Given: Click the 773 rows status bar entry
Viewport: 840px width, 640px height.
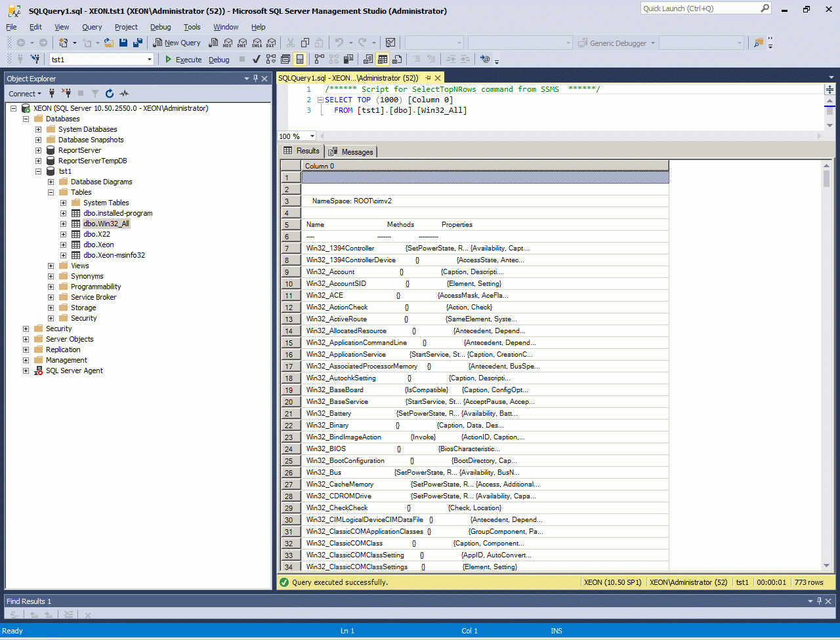Looking at the screenshot, I should click(x=808, y=582).
